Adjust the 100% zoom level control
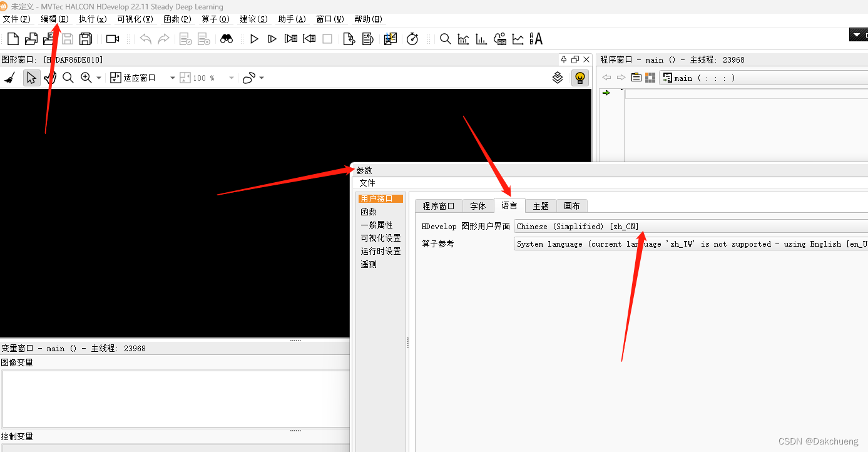Image resolution: width=868 pixels, height=452 pixels. pos(203,77)
